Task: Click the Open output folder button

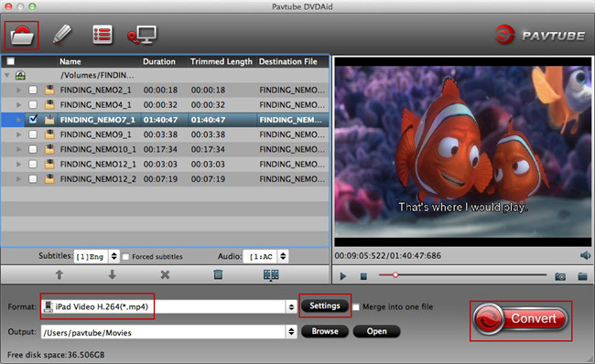Action: coord(376,331)
